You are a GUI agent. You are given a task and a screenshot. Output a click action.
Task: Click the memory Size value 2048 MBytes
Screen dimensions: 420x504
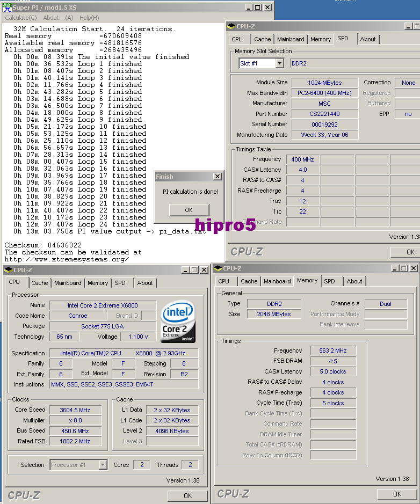point(274,314)
